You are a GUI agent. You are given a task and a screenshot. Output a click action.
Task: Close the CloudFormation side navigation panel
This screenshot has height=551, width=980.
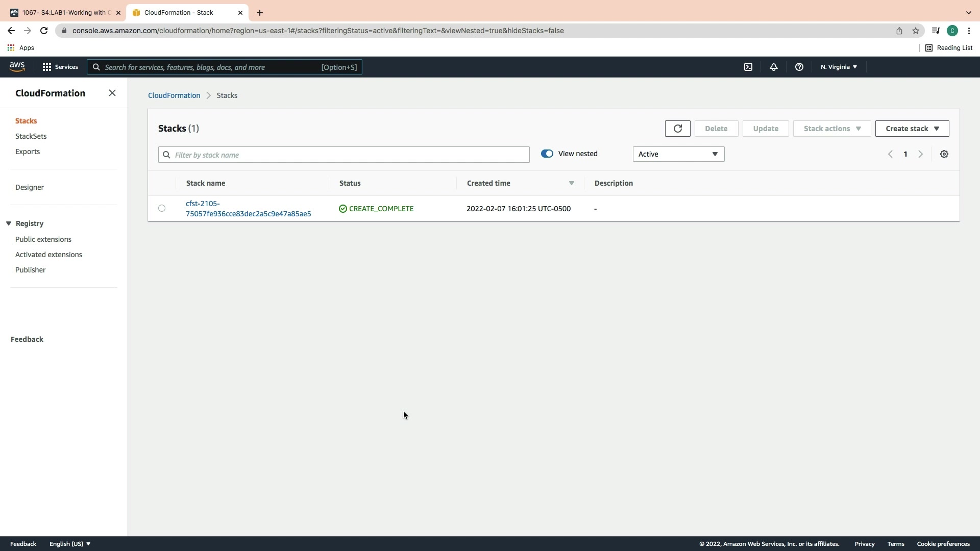click(112, 93)
